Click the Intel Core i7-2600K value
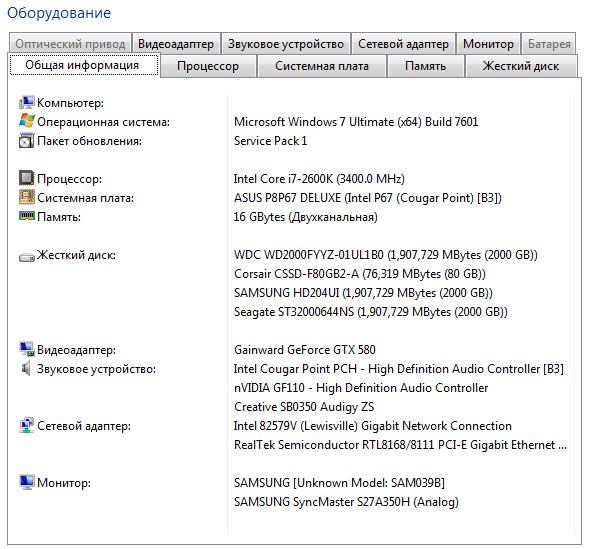This screenshot has height=549, width=589. [319, 179]
